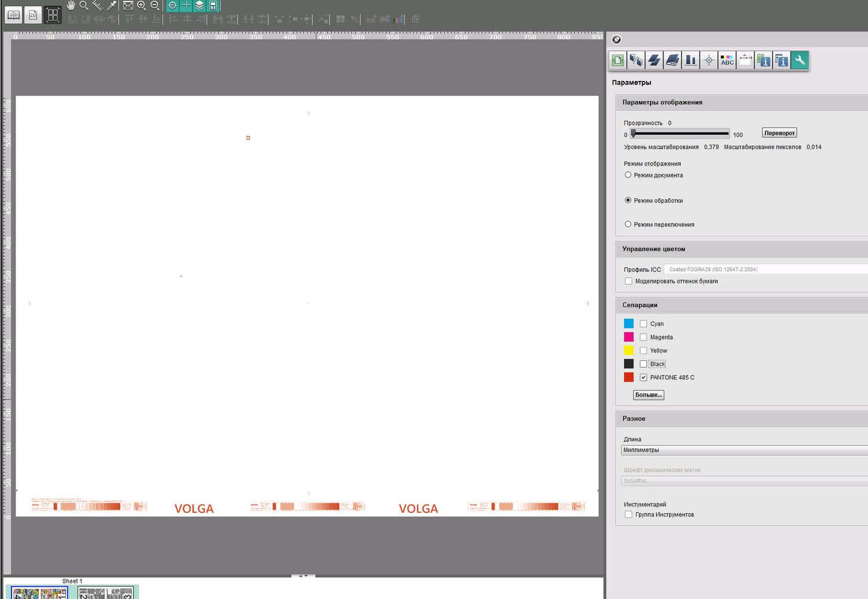Click the Sheet 1 label
This screenshot has height=599, width=868.
tap(72, 581)
